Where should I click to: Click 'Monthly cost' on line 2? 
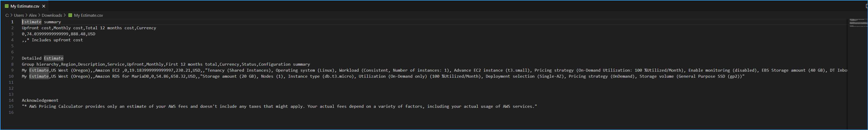point(68,28)
